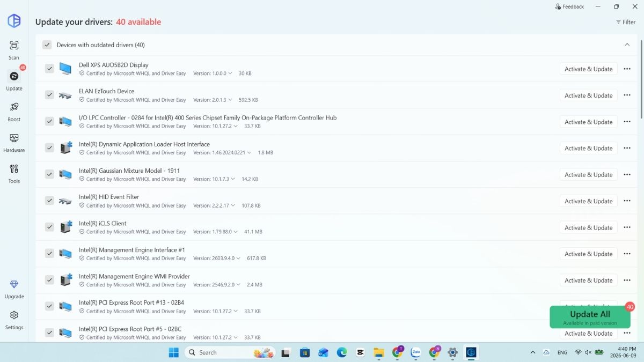Click the Dell XPS AUO5B2D Display monitor icon
This screenshot has height=362, width=644.
(x=65, y=69)
